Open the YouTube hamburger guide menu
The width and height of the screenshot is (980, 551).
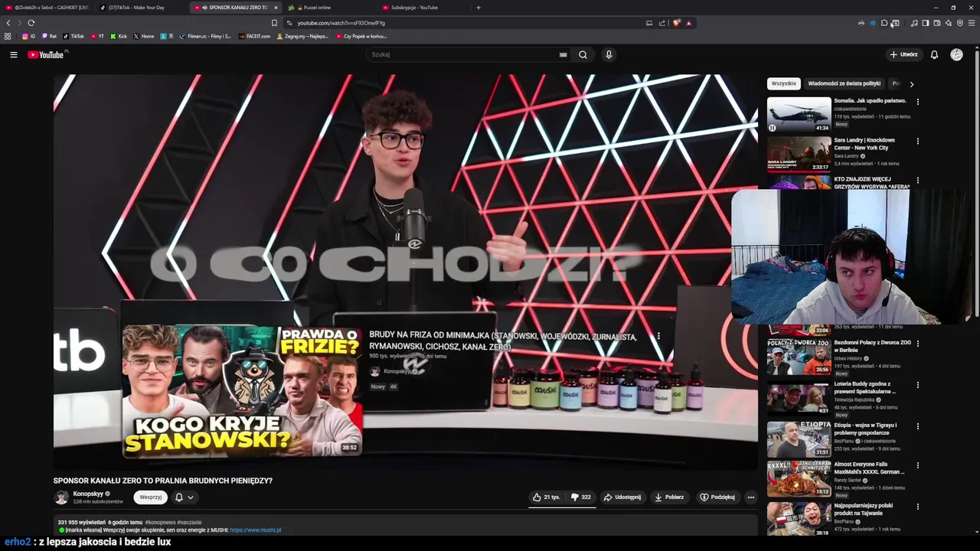point(13,54)
